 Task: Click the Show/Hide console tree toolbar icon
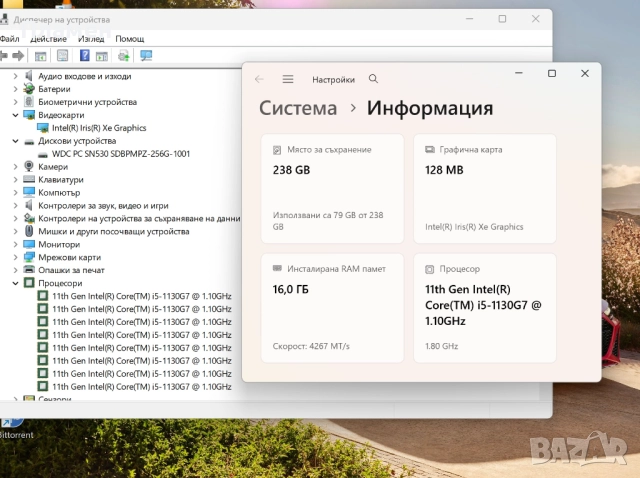(x=40, y=56)
